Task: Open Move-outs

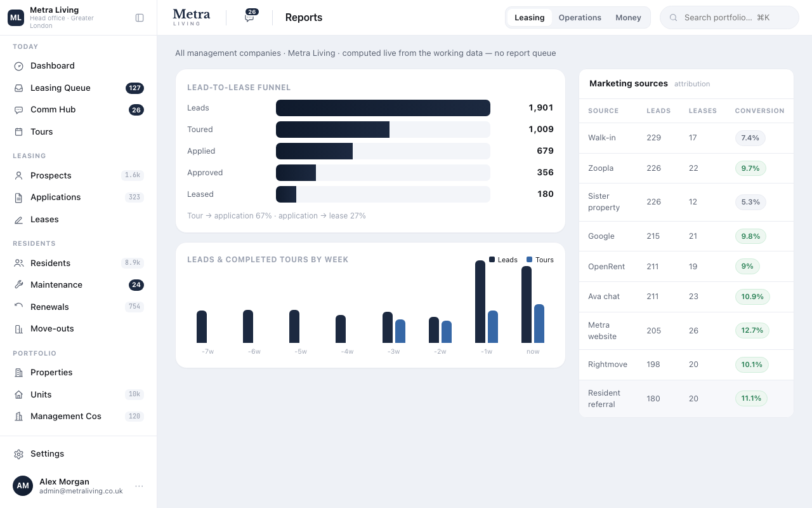Action: 78,329
